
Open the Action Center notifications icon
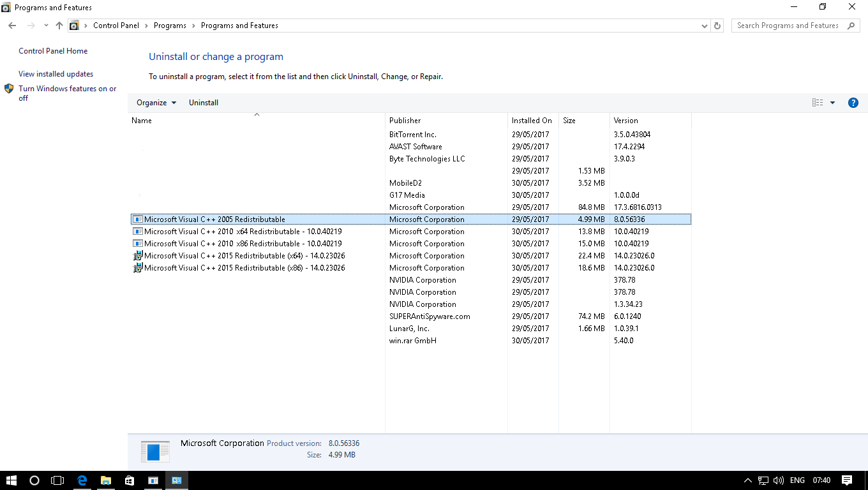tap(847, 480)
